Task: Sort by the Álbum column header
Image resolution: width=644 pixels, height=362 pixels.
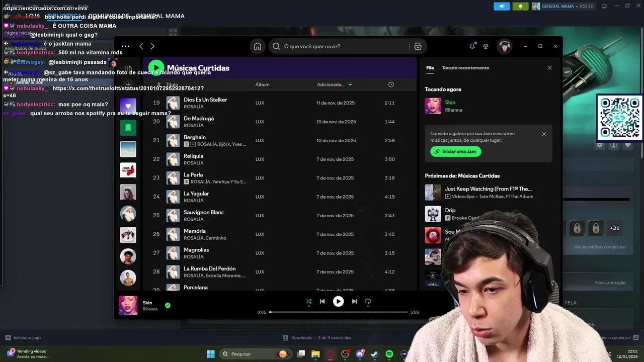Action: point(262,84)
